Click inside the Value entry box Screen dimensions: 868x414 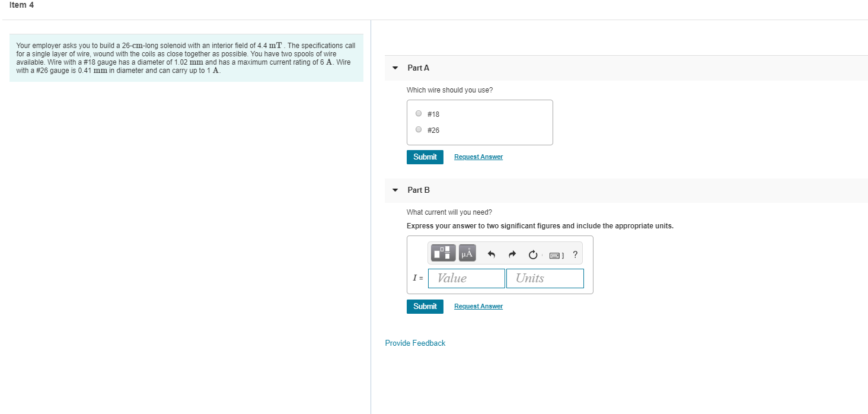click(466, 278)
